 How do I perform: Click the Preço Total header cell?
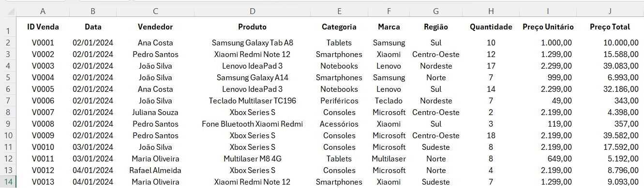coord(610,27)
